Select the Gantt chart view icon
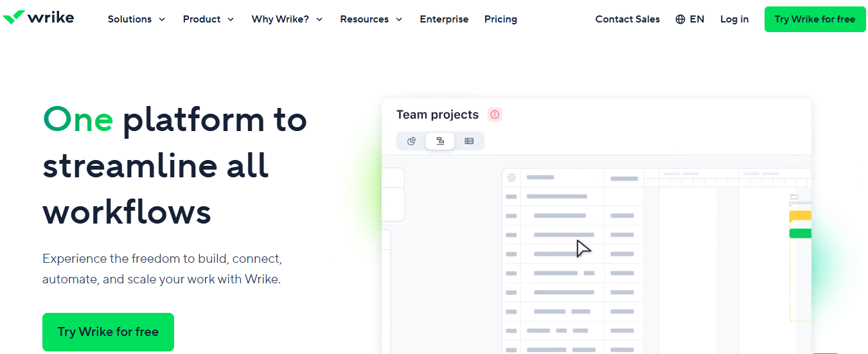Image resolution: width=868 pixels, height=354 pixels. tap(440, 141)
